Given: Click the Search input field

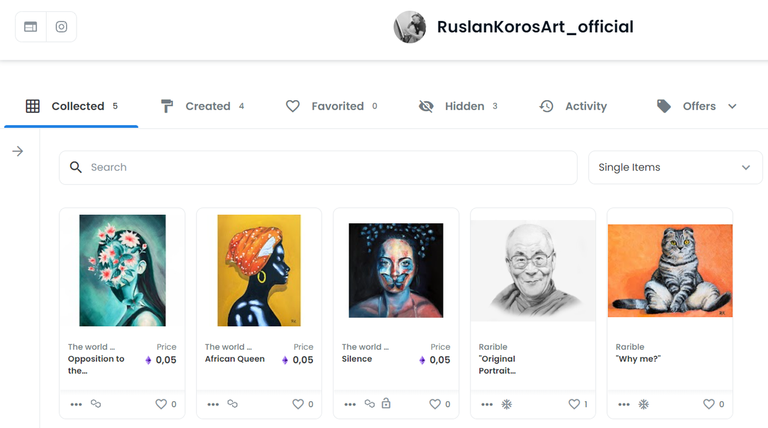Looking at the screenshot, I should 318,167.
